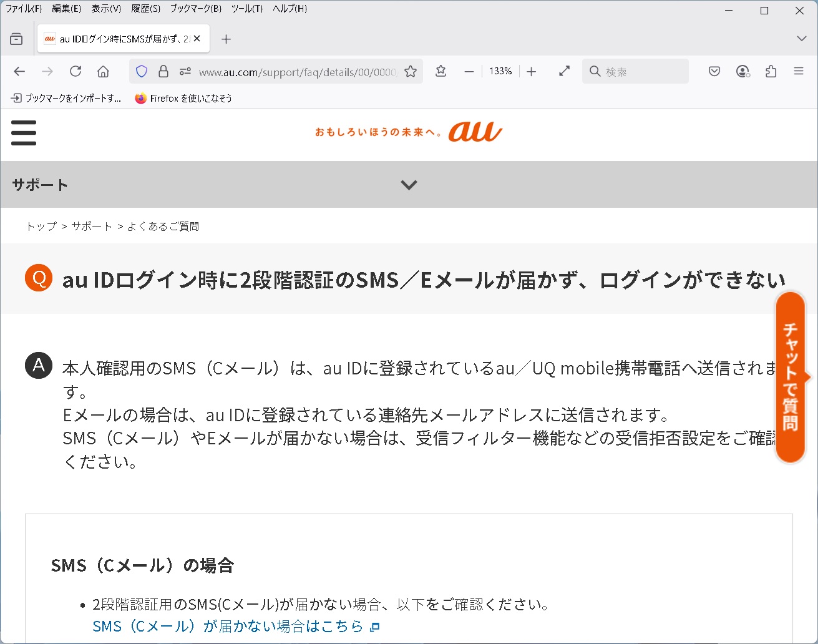818x644 pixels.
Task: Maximize the Firefox window
Action: pyautogui.click(x=764, y=11)
